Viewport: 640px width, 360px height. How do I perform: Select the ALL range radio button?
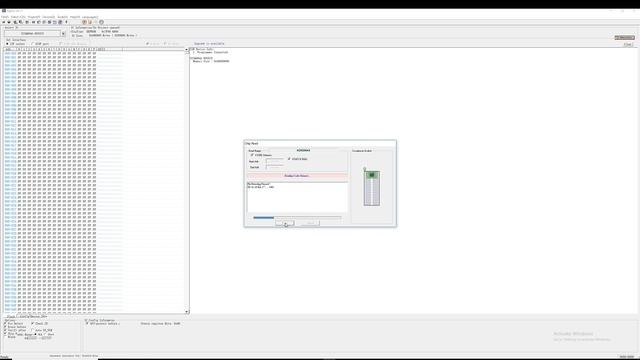coord(36,334)
